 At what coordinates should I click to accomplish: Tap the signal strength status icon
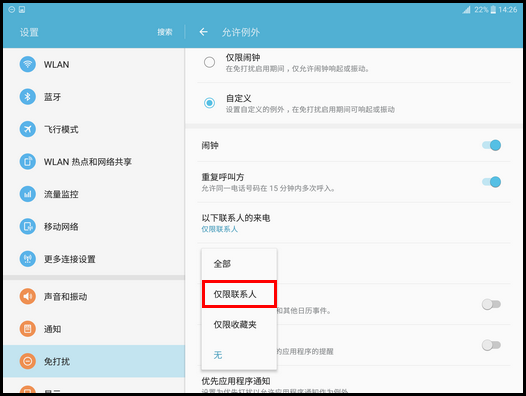(466, 10)
